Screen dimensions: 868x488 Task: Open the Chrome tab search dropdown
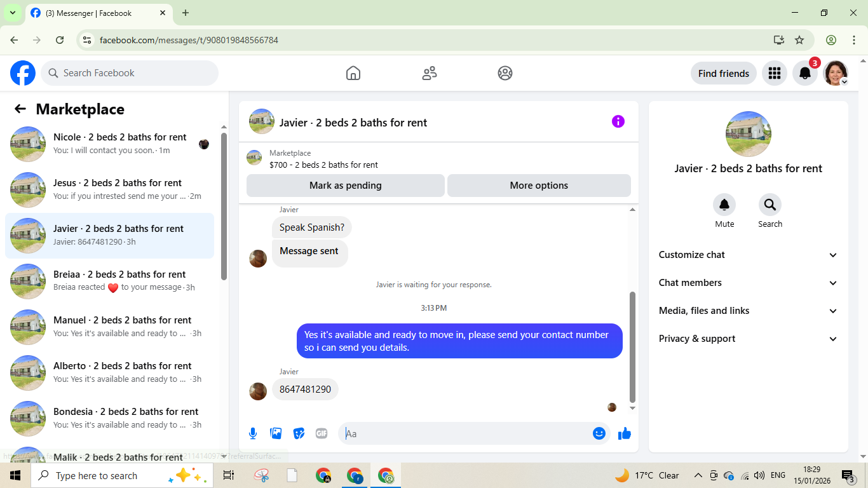(12, 13)
